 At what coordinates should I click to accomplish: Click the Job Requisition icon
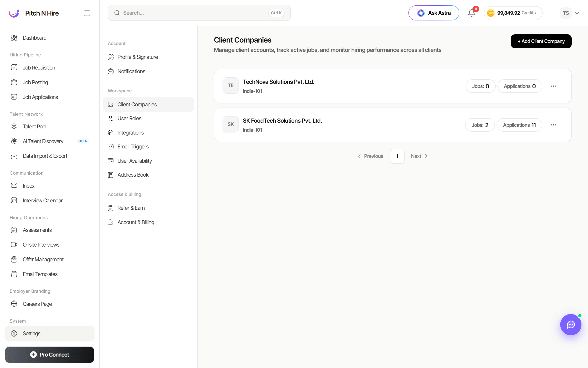coord(14,67)
